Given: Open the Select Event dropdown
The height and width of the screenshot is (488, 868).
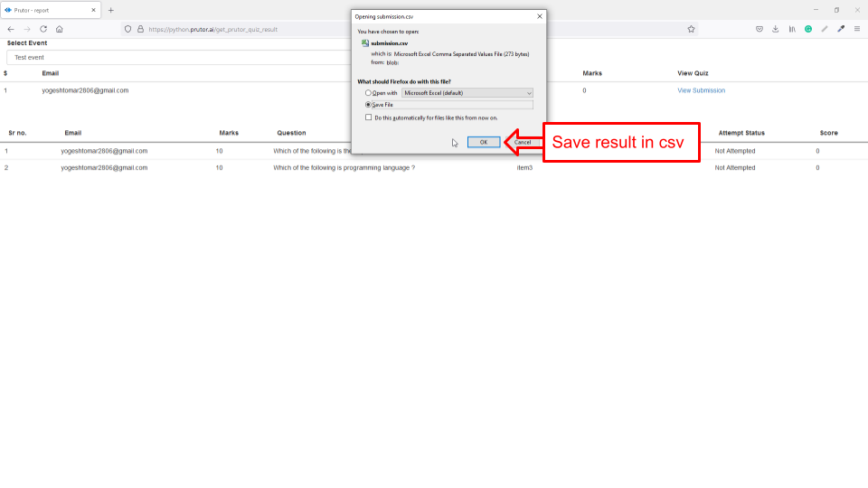Looking at the screenshot, I should (172, 57).
